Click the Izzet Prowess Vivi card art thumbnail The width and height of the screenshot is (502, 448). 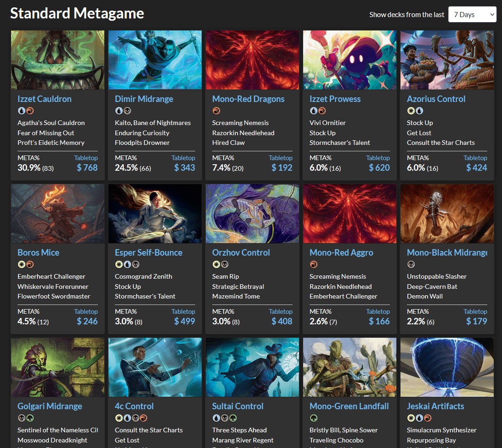[350, 60]
